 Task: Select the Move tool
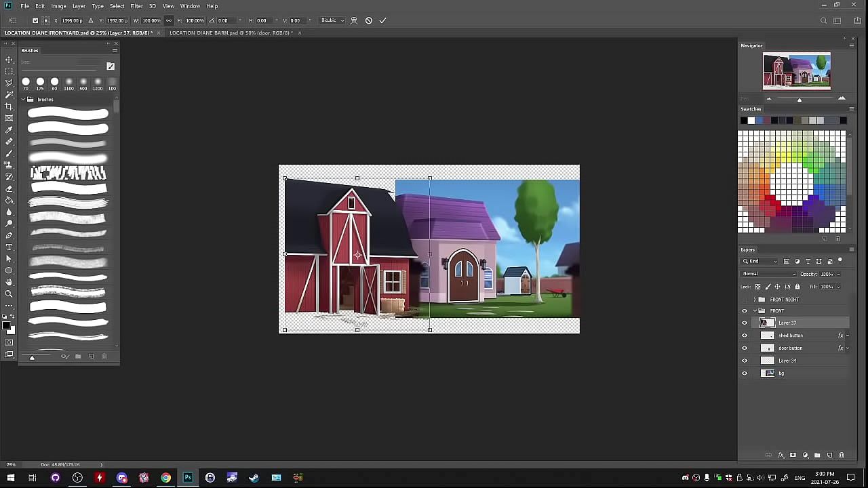[9, 60]
